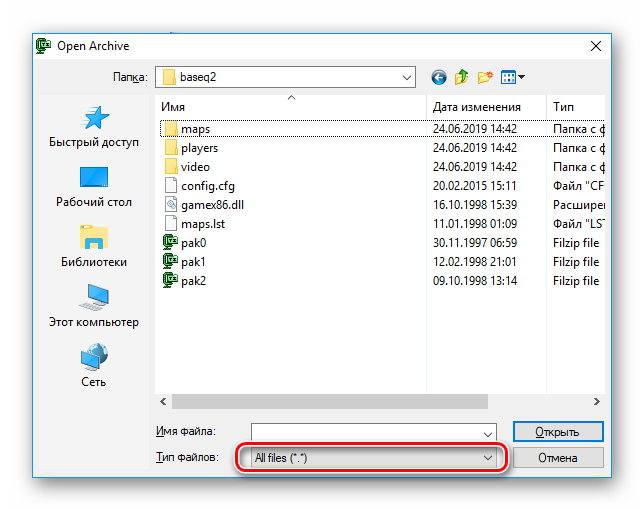Click date 11.01.1998 01:09 of maps.lst

pyautogui.click(x=475, y=224)
